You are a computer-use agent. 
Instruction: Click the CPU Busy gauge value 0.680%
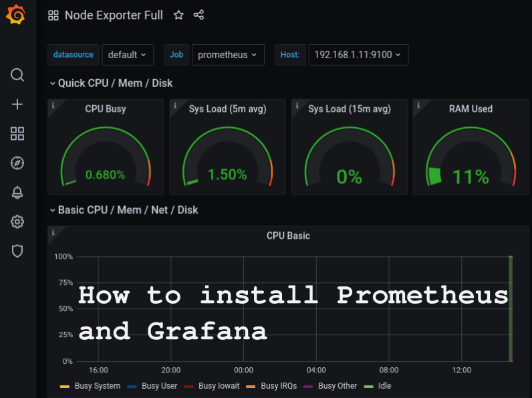click(x=105, y=175)
